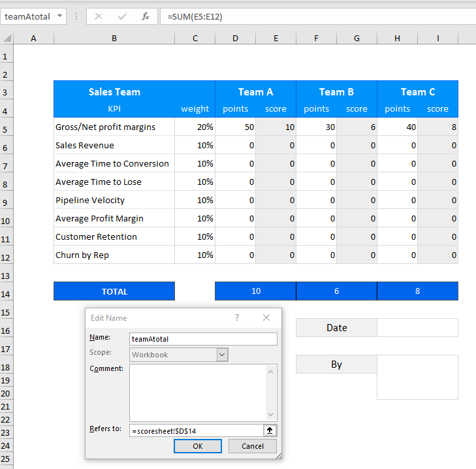The image size is (476, 469).
Task: Click into the Name text field
Action: (x=203, y=339)
